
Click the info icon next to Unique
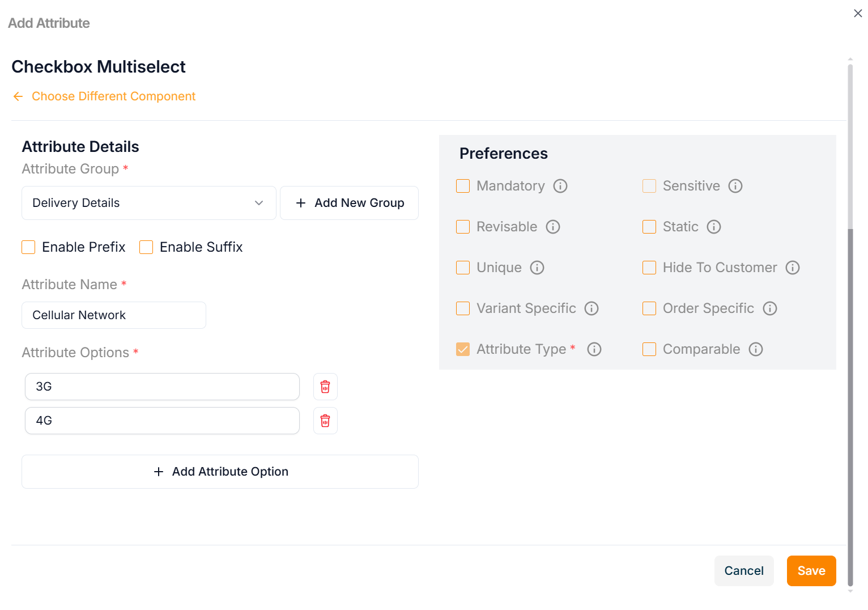pos(537,268)
